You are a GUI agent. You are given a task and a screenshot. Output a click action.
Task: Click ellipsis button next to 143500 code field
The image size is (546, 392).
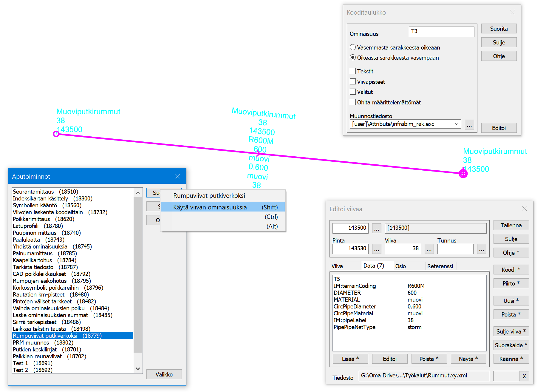point(377,228)
